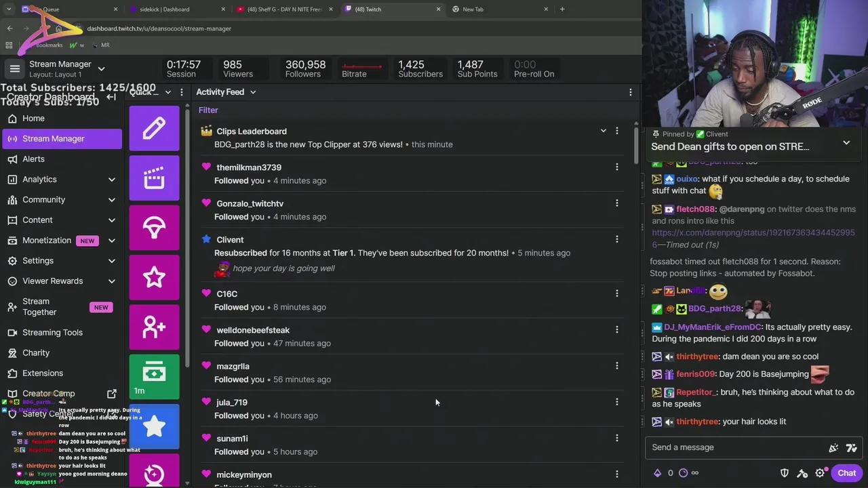Click username Repetitor_ in chat
The image size is (868, 488).
tap(695, 392)
